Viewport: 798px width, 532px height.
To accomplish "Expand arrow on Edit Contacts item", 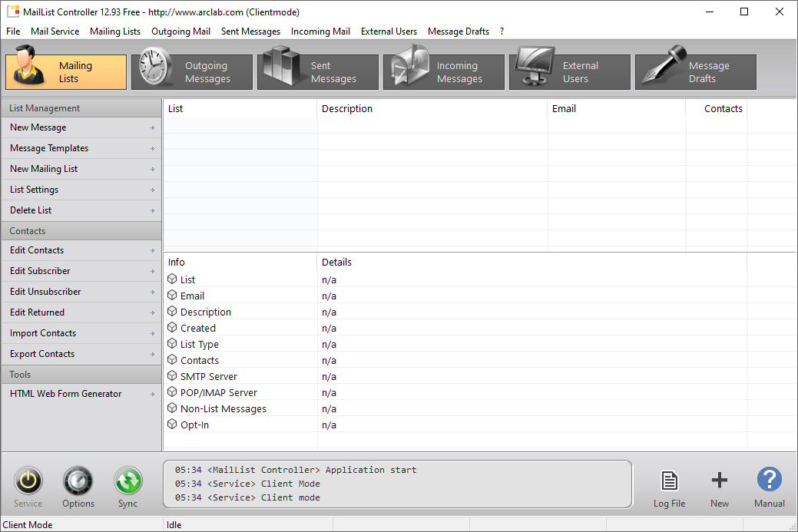I will tap(152, 251).
